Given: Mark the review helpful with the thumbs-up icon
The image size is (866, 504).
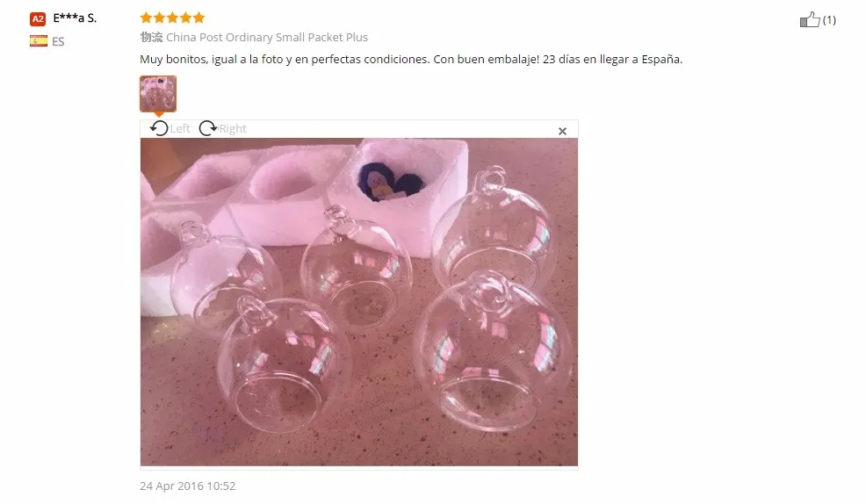Looking at the screenshot, I should click(809, 20).
